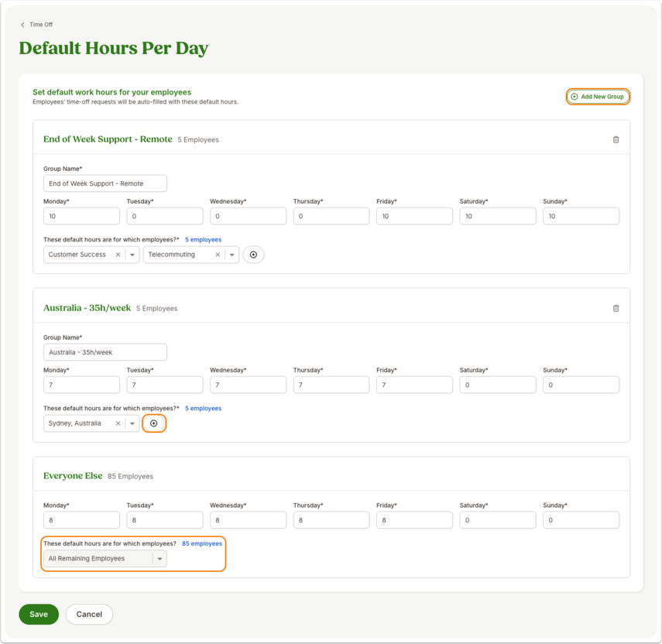Edit Saturday hours for Australia group
This screenshot has width=662, height=644.
pyautogui.click(x=498, y=385)
